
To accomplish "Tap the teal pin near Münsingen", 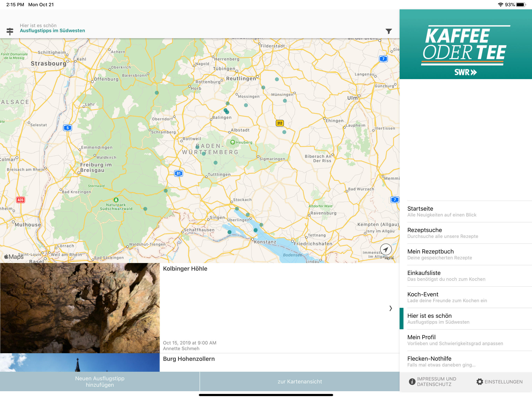I will (285, 101).
